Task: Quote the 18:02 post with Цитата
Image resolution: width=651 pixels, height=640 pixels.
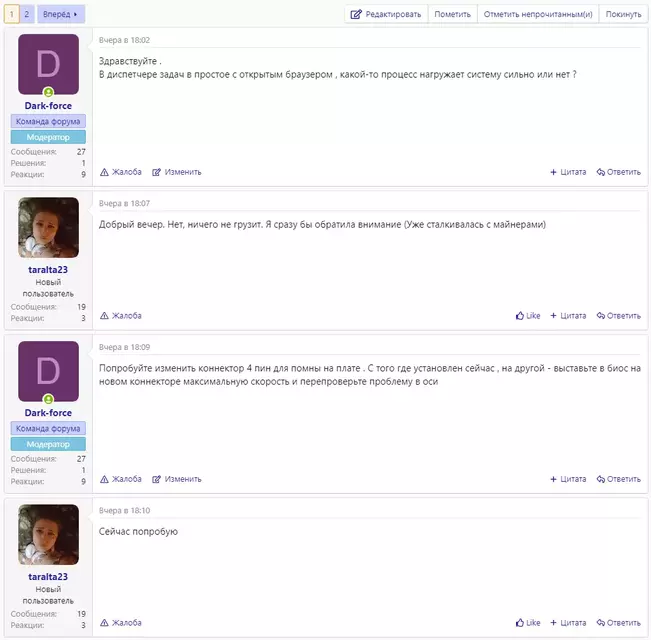Action: (568, 172)
